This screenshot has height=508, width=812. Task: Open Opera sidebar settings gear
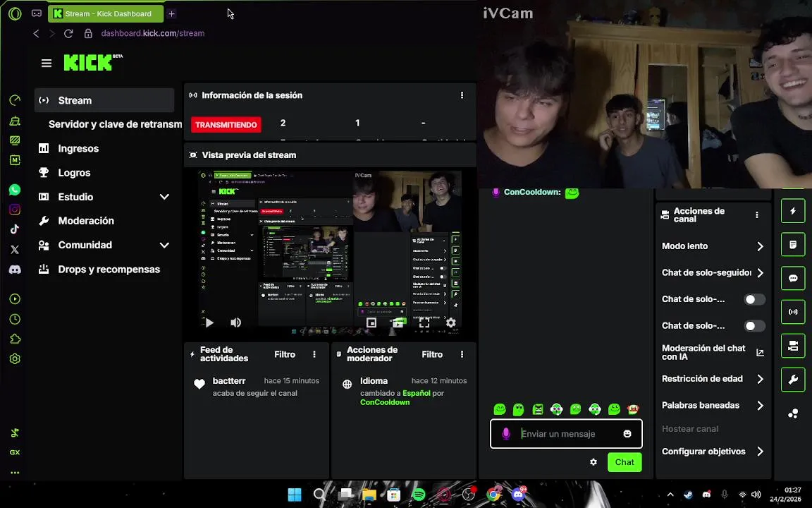[15, 358]
